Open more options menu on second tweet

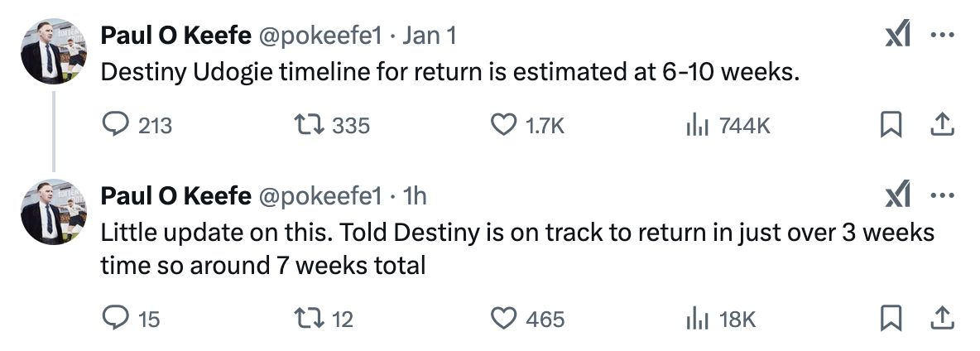point(942,195)
